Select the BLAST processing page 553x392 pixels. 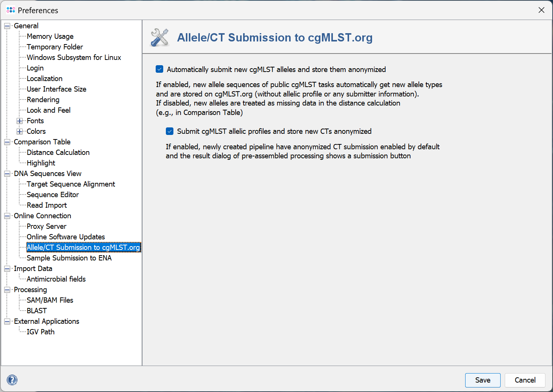[x=37, y=311]
